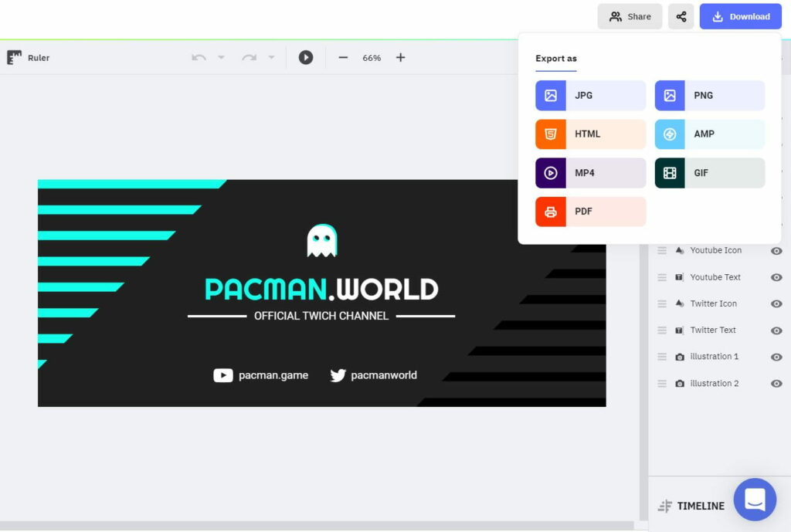The image size is (791, 532).
Task: Expand the TIMELINE panel
Action: (691, 506)
